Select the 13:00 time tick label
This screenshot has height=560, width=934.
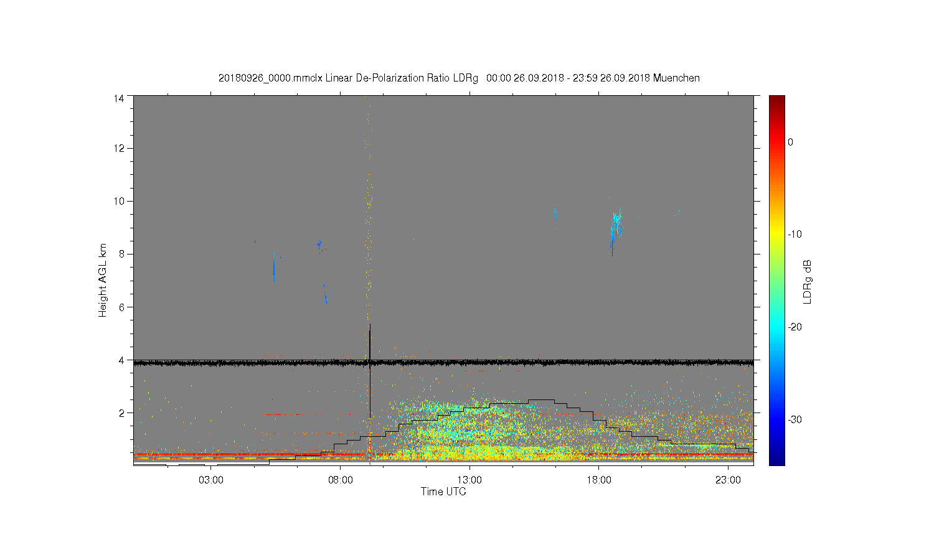469,480
